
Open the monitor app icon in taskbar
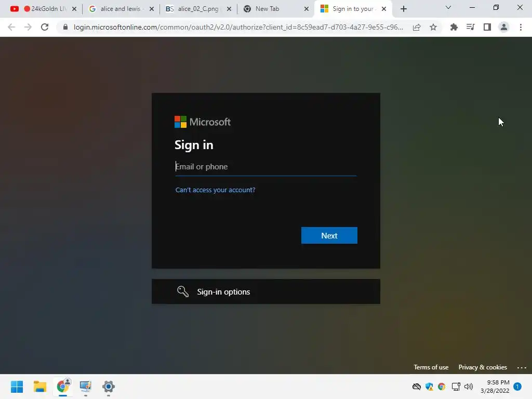point(86,387)
